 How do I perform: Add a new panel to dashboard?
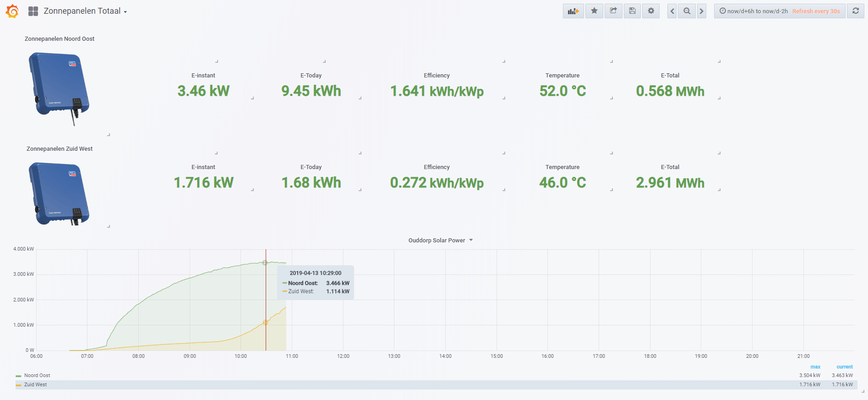pos(573,11)
